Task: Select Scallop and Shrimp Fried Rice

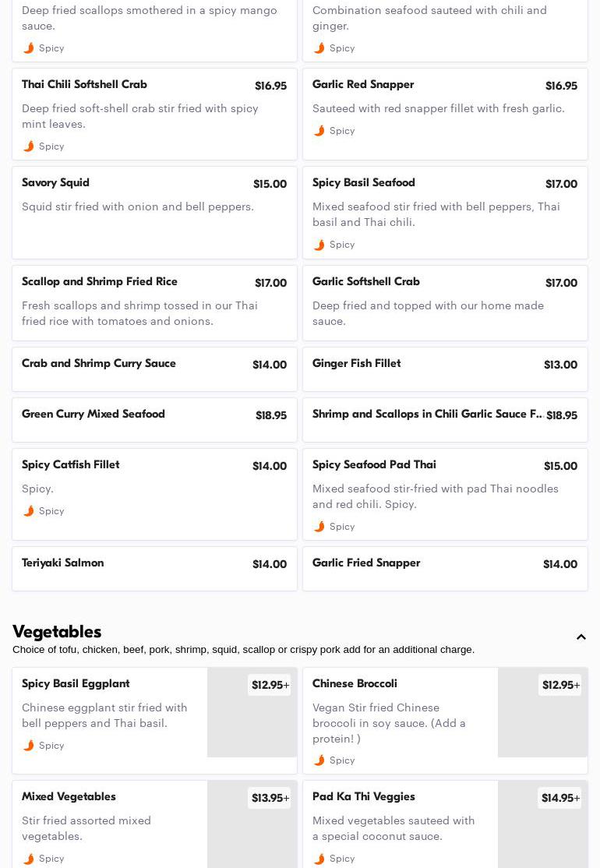Action: pyautogui.click(x=154, y=302)
